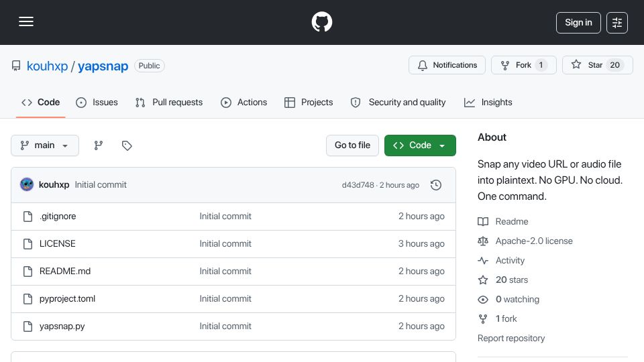View all branches icon

tap(98, 145)
